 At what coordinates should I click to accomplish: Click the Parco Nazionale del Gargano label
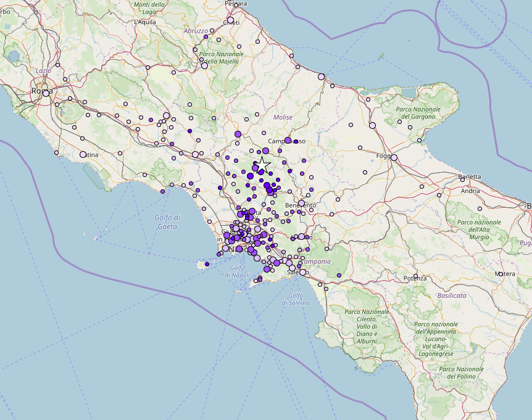tap(418, 113)
